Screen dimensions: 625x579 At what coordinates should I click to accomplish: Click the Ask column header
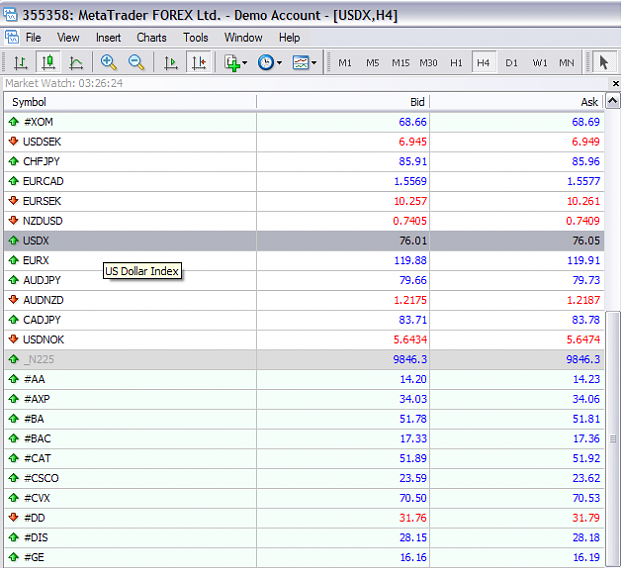point(517,102)
